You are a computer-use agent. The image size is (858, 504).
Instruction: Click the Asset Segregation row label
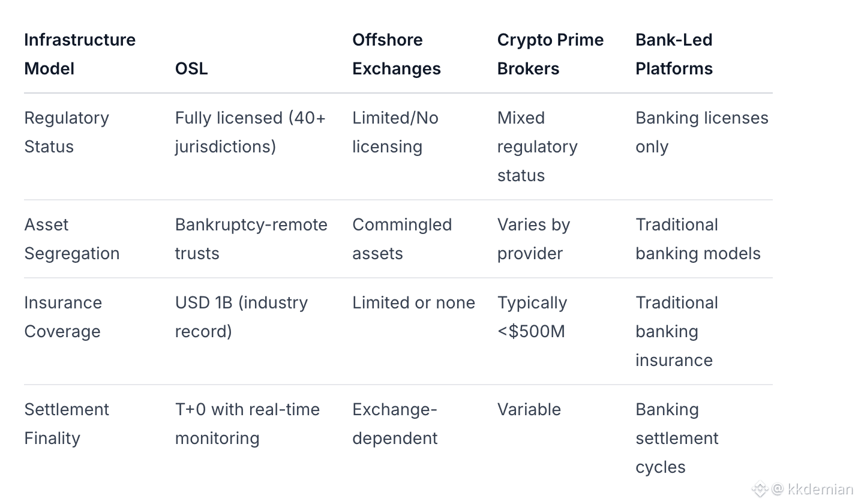coord(71,239)
